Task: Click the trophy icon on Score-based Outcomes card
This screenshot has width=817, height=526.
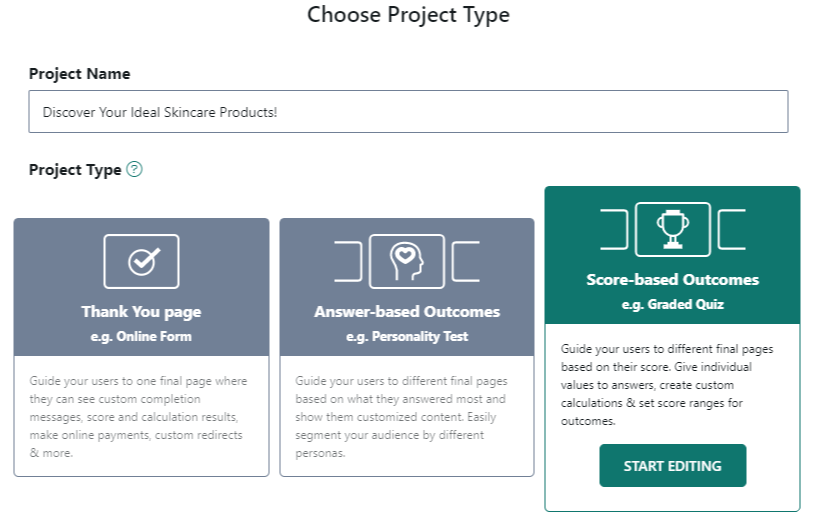Action: (672, 229)
